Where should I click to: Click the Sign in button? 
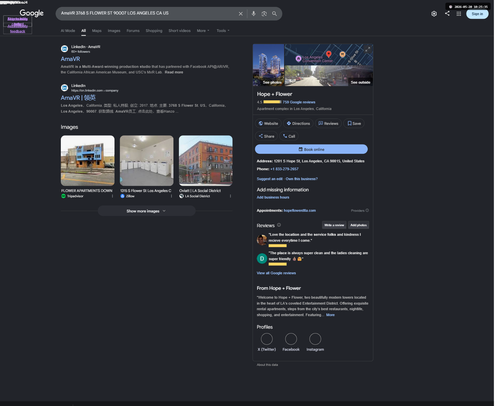(477, 14)
